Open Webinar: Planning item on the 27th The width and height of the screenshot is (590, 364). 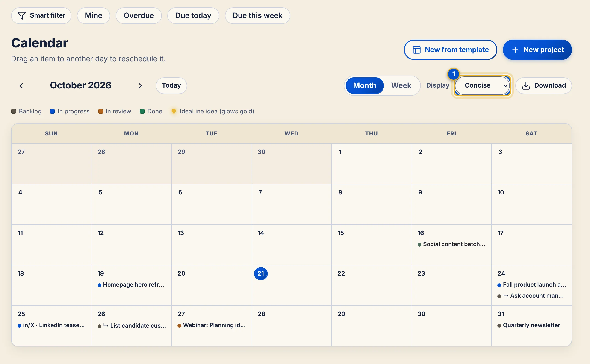coord(211,325)
